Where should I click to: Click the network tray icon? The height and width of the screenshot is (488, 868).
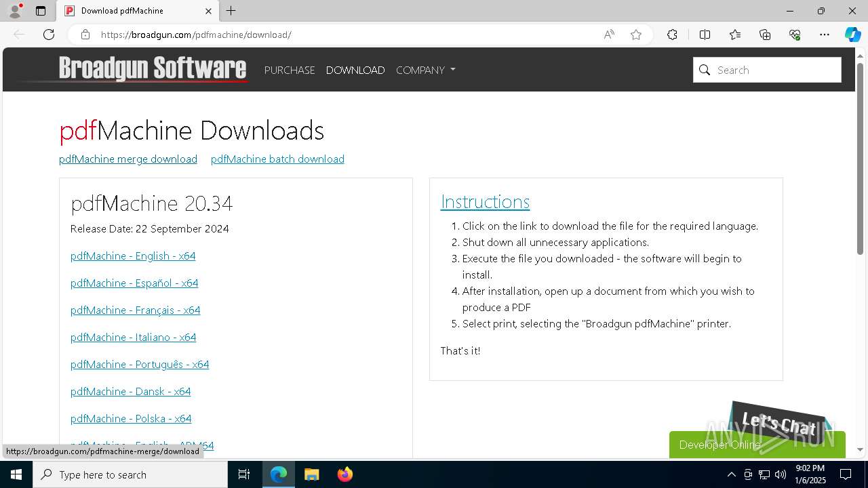click(x=764, y=474)
